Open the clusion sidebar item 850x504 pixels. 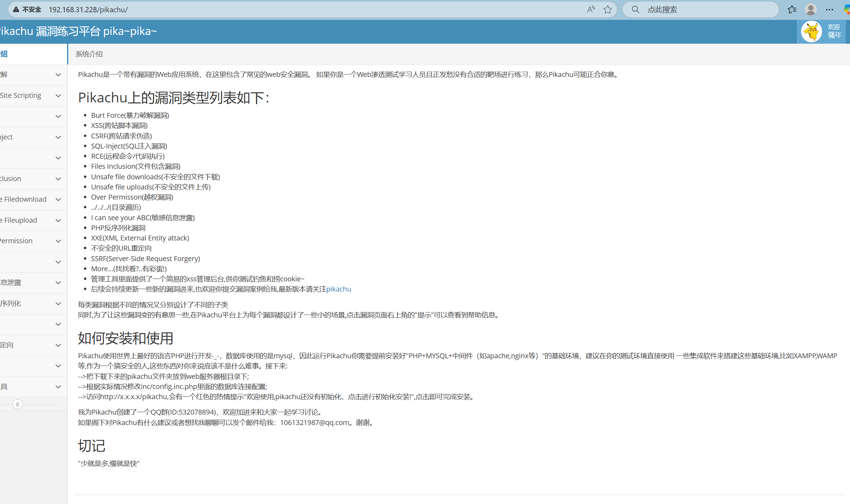[x=33, y=179]
